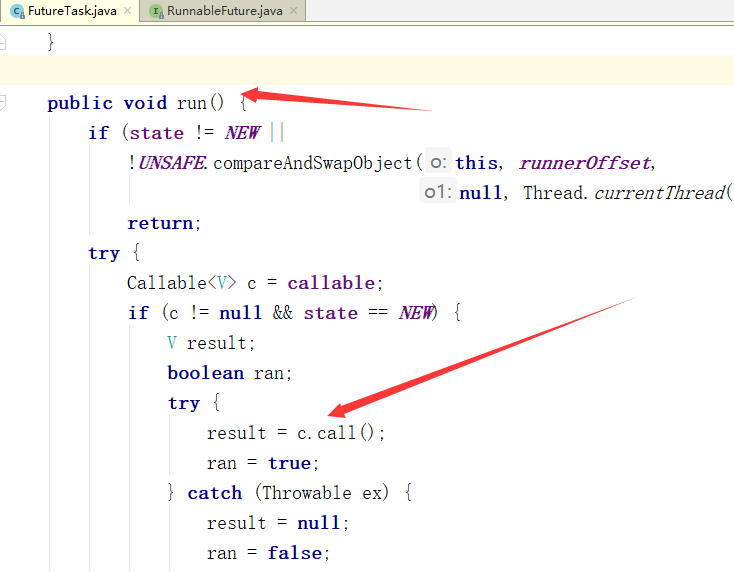Screen dimensions: 734x572
Task: Click the 'callable' field reference
Action: (331, 283)
